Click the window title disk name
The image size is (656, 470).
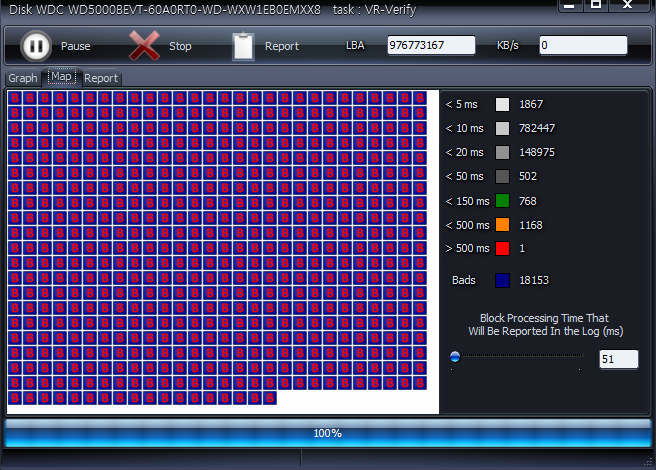pos(165,10)
